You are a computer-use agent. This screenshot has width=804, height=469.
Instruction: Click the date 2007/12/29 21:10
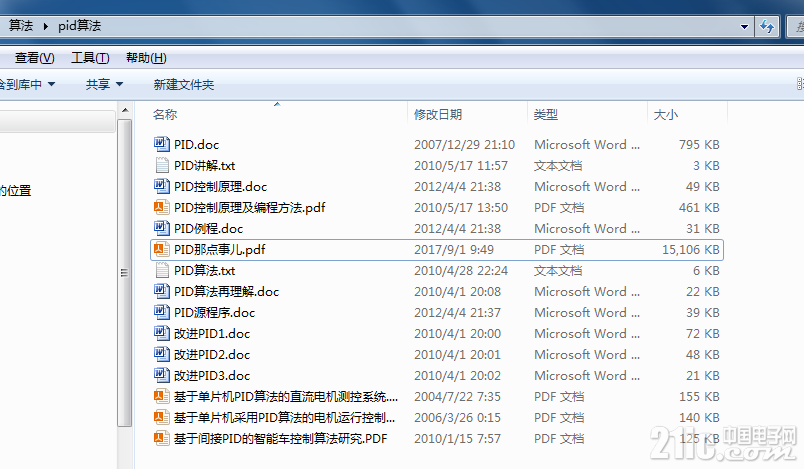pyautogui.click(x=464, y=145)
